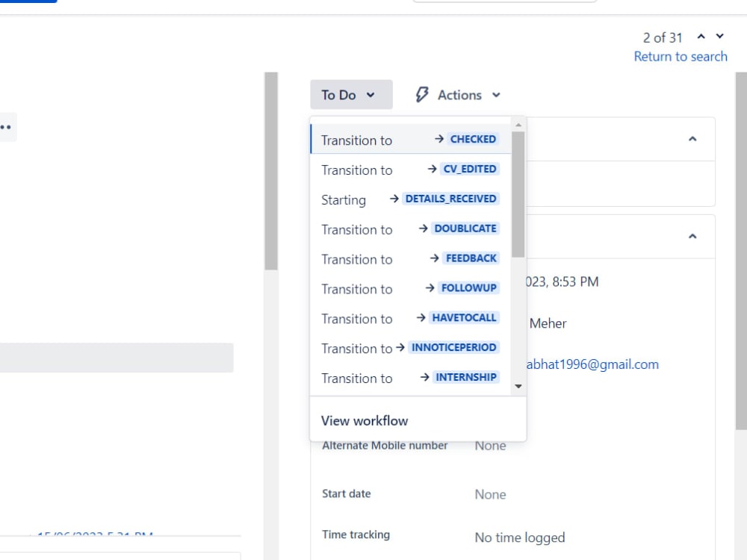The width and height of the screenshot is (747, 560).
Task: Click the grey input field on left
Action: point(117,358)
